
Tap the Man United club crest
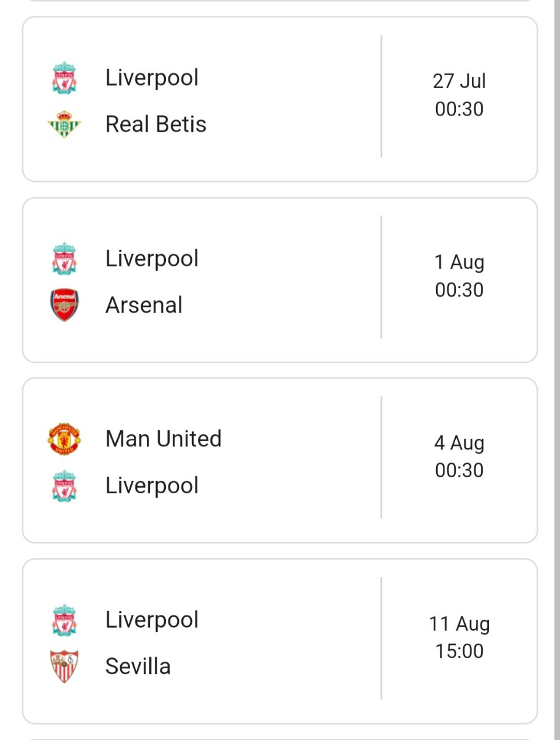pos(64,439)
